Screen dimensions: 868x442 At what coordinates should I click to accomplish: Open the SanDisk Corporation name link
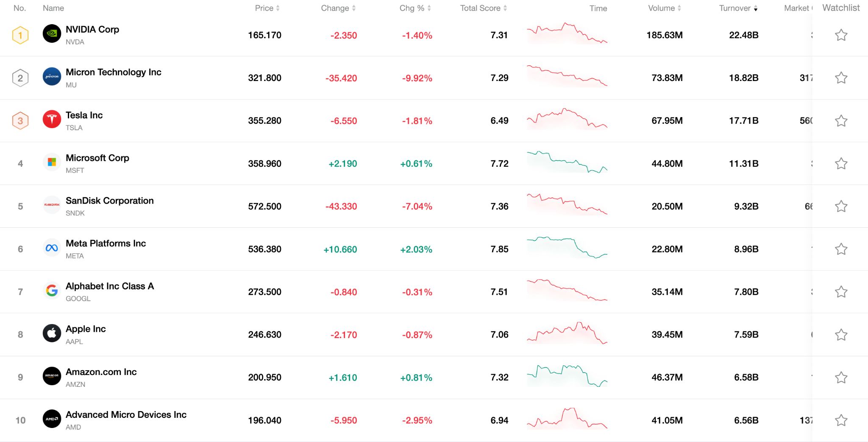click(109, 201)
